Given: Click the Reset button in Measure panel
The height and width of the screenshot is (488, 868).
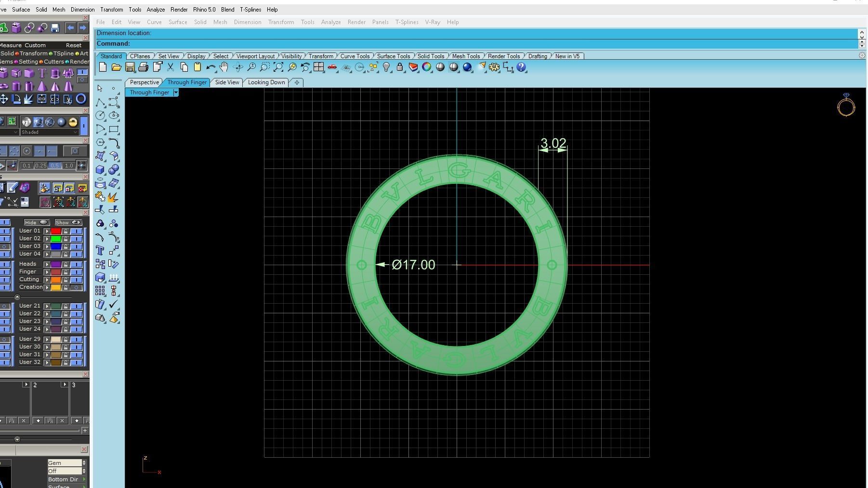Looking at the screenshot, I should [74, 45].
